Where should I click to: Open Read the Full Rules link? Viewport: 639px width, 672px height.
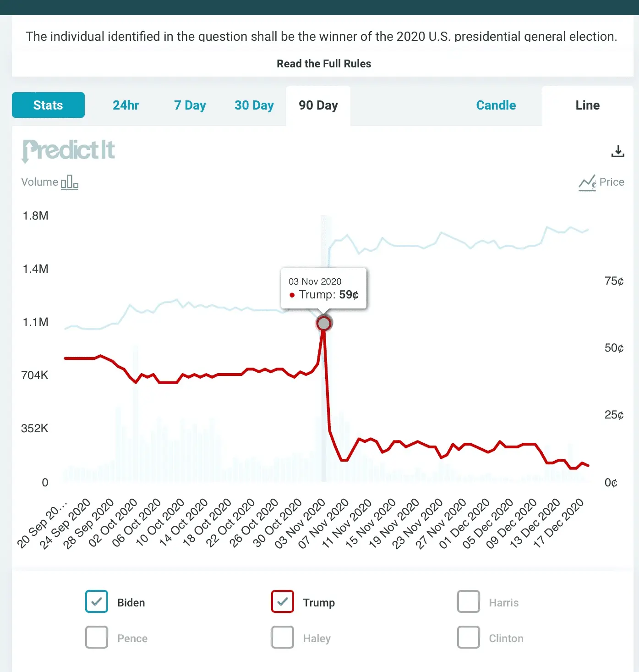(324, 64)
